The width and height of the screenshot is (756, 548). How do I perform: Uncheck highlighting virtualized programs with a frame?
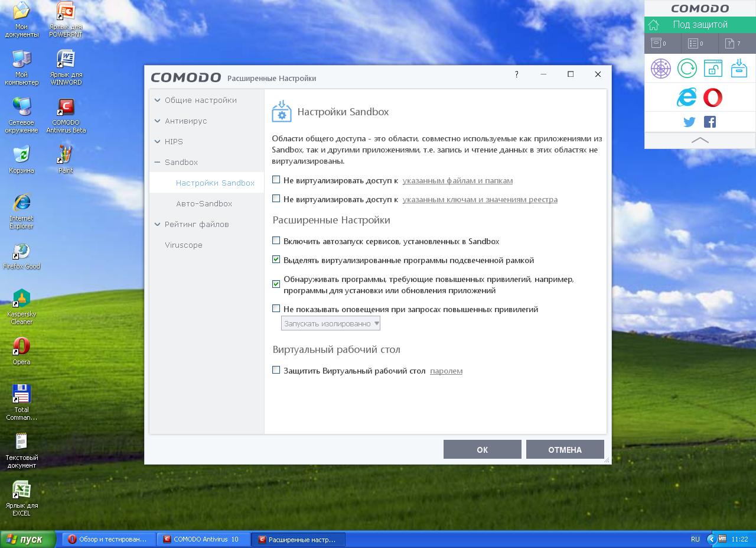(x=276, y=260)
